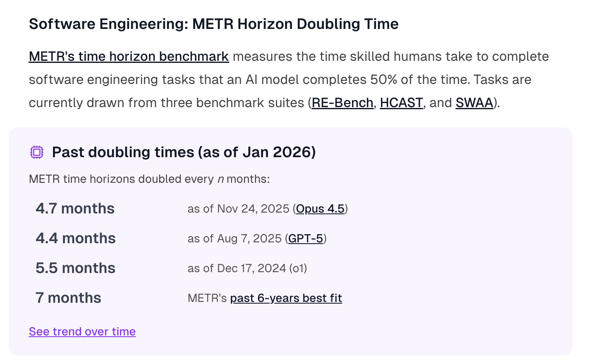The image size is (589, 364).
Task: Click the 7 months value
Action: click(x=68, y=298)
